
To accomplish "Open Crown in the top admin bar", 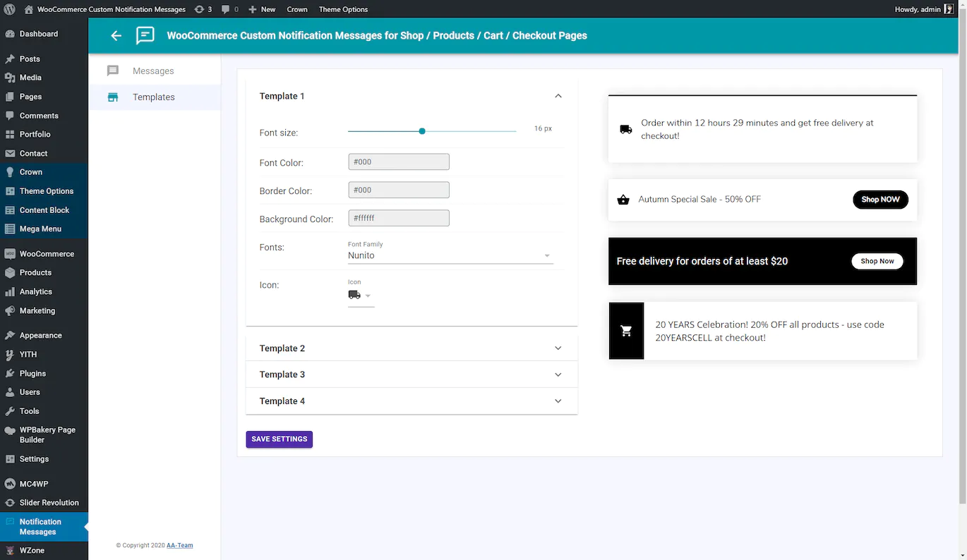I will pos(297,9).
